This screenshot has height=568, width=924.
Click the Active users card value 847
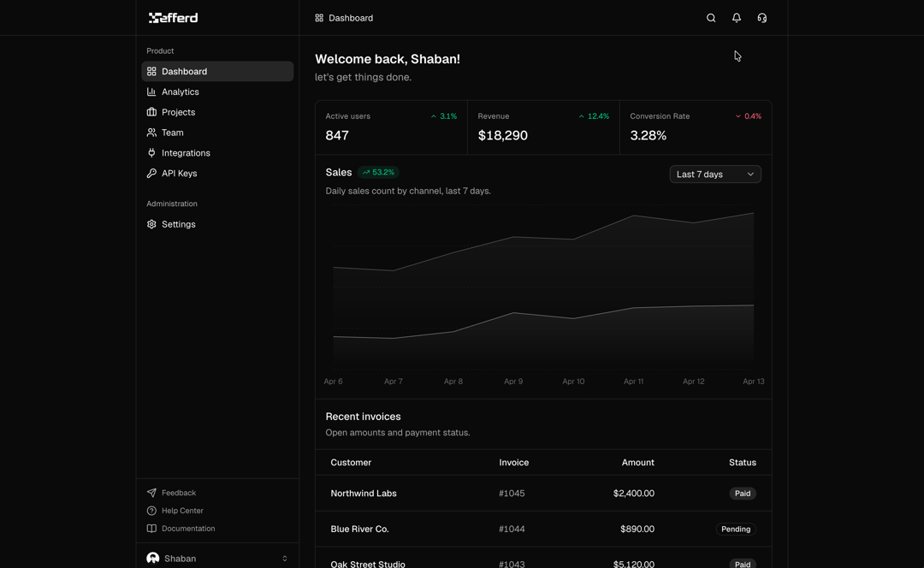337,135
